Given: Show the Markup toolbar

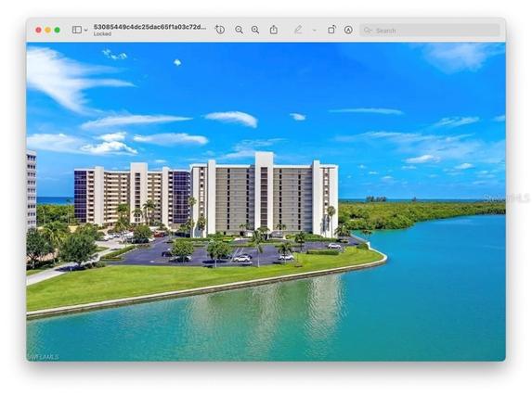Looking at the screenshot, I should point(348,30).
